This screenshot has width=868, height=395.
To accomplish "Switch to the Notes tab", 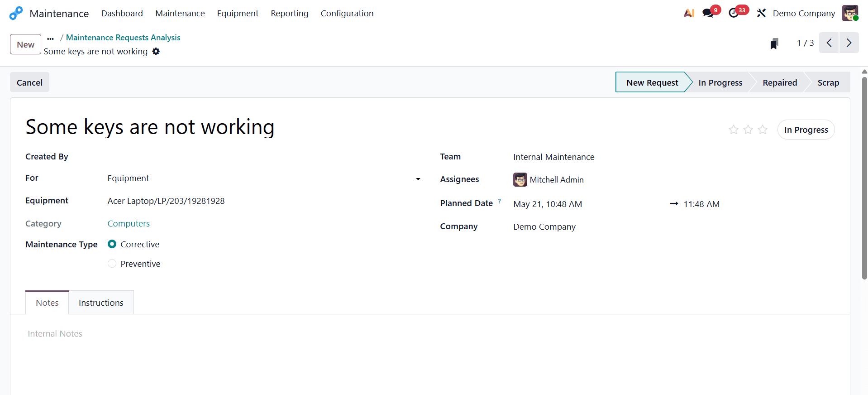I will coord(47,303).
